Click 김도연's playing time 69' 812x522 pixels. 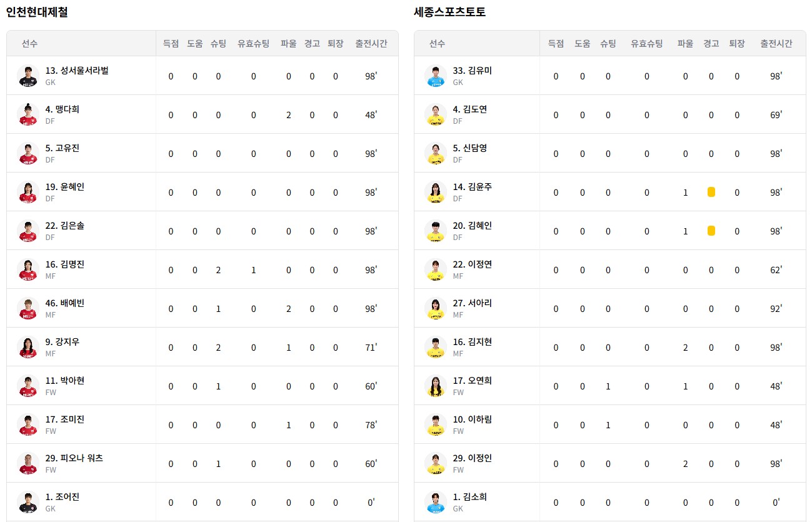776,115
